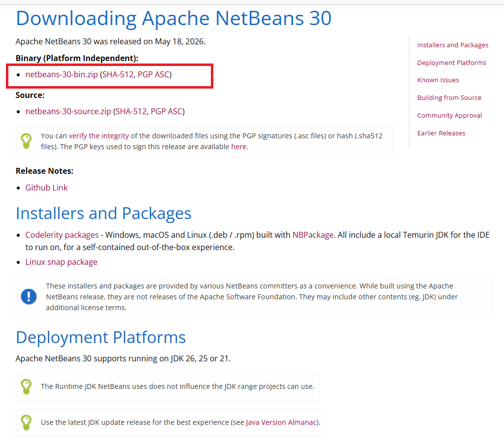The image size is (504, 445).
Task: Navigate to Community Approval sidebar entry
Action: [x=449, y=115]
